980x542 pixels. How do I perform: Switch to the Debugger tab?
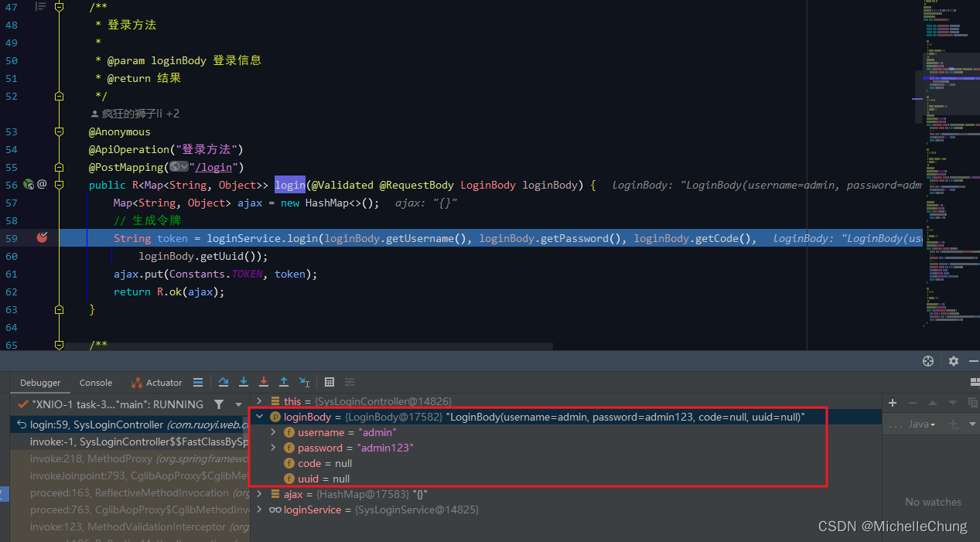tap(40, 383)
